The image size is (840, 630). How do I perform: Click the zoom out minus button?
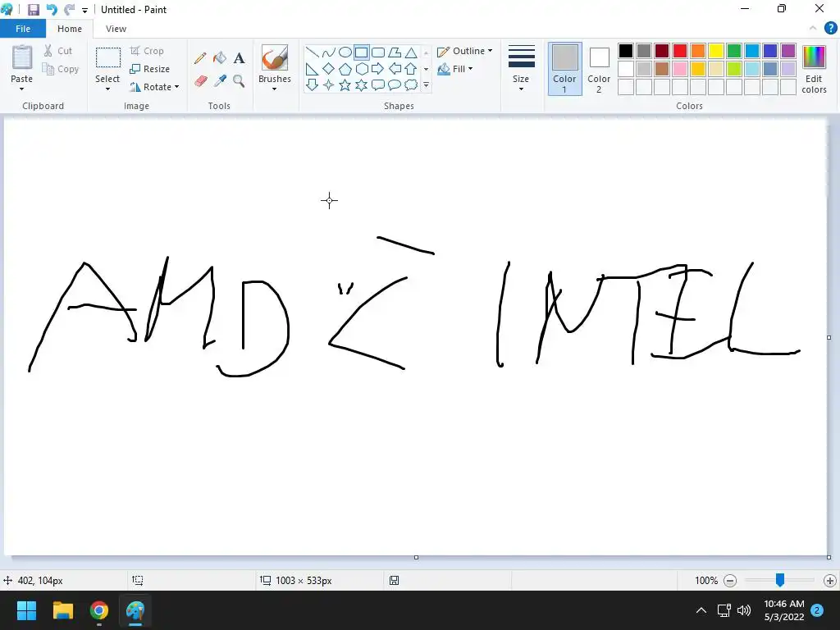coord(729,580)
